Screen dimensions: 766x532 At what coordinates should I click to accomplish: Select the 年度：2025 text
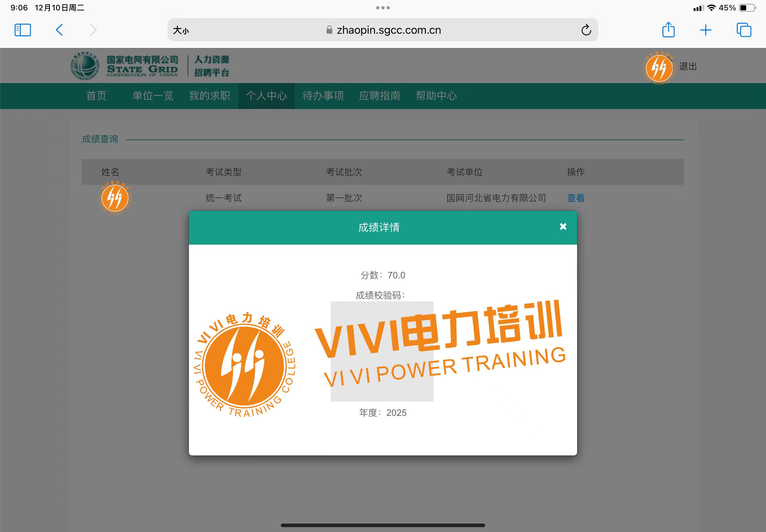coord(383,413)
